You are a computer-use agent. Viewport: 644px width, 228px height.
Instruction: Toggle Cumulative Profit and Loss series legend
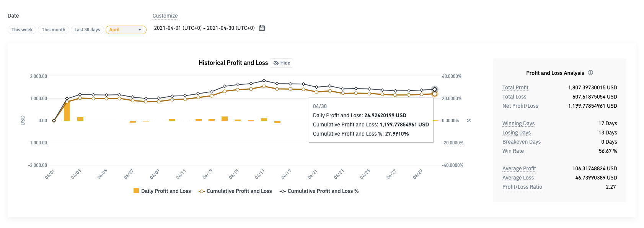tap(239, 191)
